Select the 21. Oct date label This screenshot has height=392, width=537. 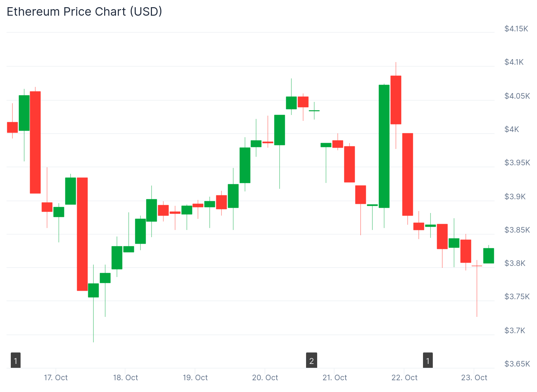click(x=335, y=378)
